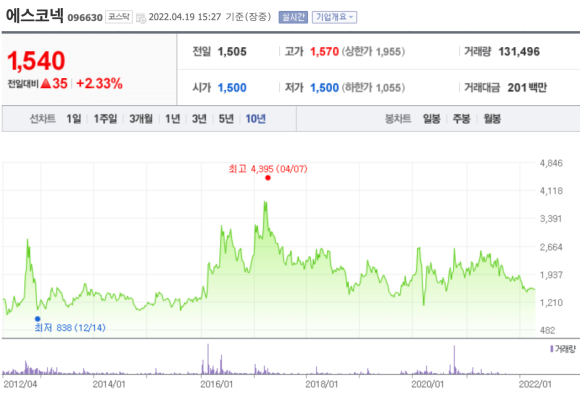Switch to 월봉 monthly candle chart
The height and width of the screenshot is (395, 580).
(x=492, y=119)
